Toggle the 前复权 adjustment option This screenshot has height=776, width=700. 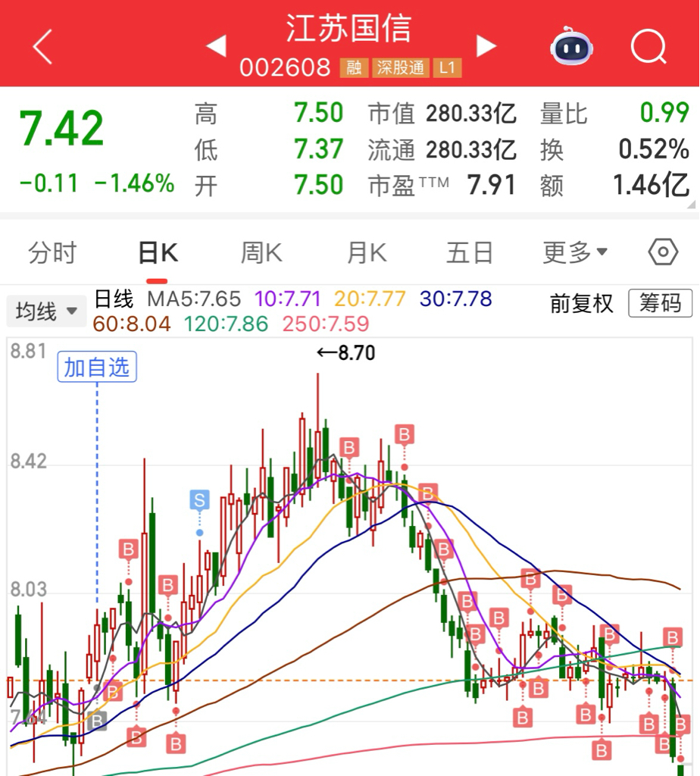(581, 303)
